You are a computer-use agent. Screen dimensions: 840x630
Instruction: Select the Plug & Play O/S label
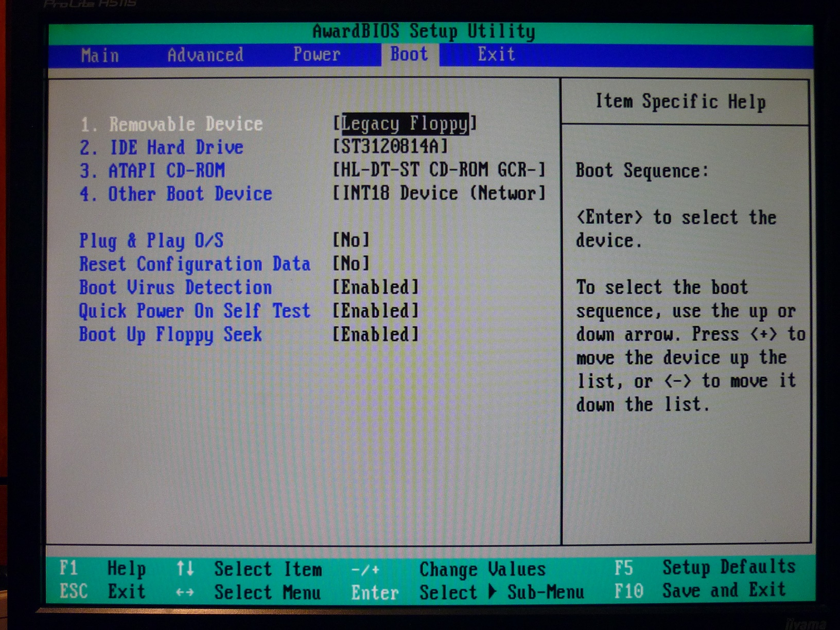[151, 241]
